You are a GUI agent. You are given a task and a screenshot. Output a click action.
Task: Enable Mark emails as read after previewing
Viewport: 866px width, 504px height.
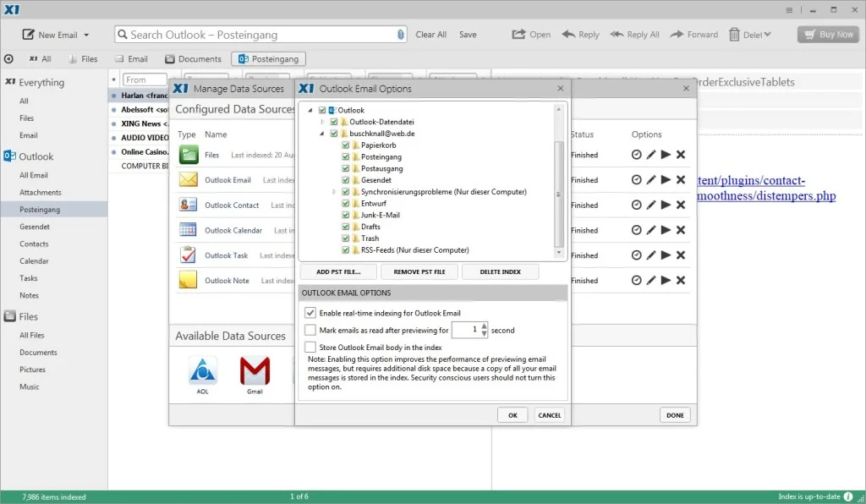point(310,330)
